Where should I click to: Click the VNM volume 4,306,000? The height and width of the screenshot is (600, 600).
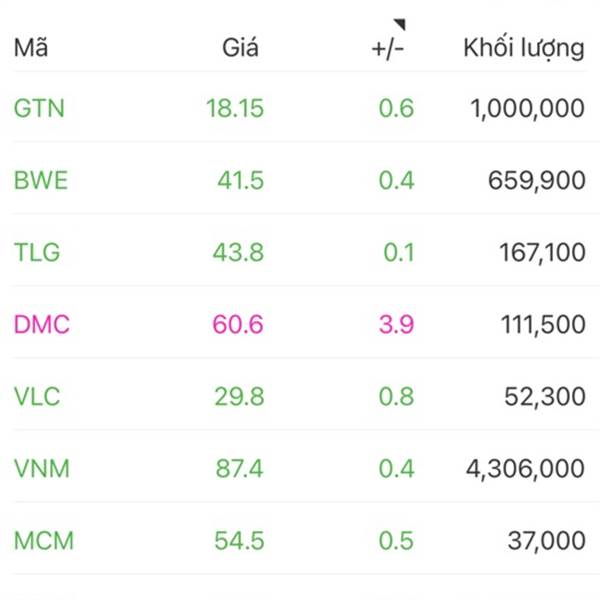[x=525, y=469]
